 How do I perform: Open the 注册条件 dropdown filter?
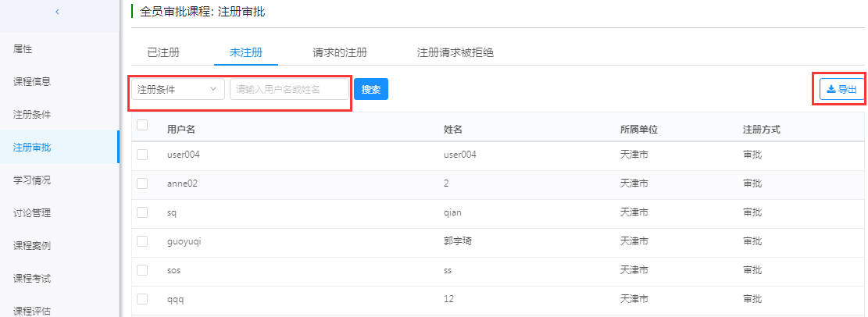[177, 90]
